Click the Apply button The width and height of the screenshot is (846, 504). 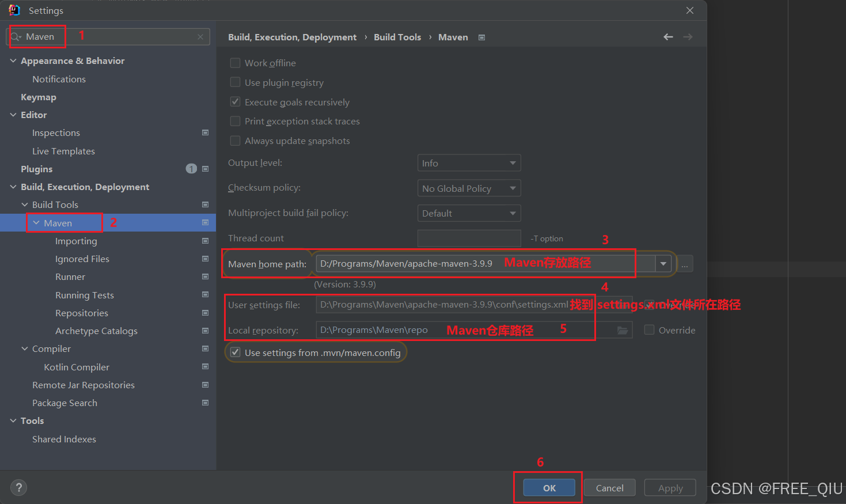pyautogui.click(x=670, y=488)
